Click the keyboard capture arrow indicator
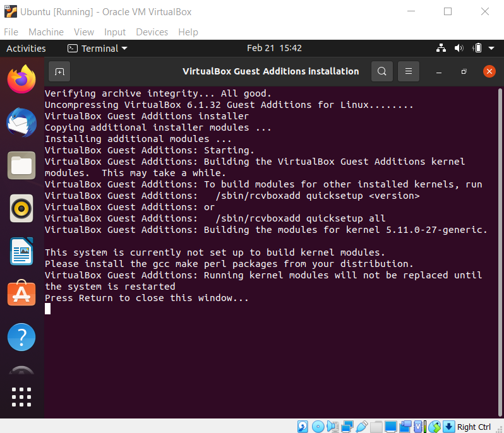 coord(448,427)
